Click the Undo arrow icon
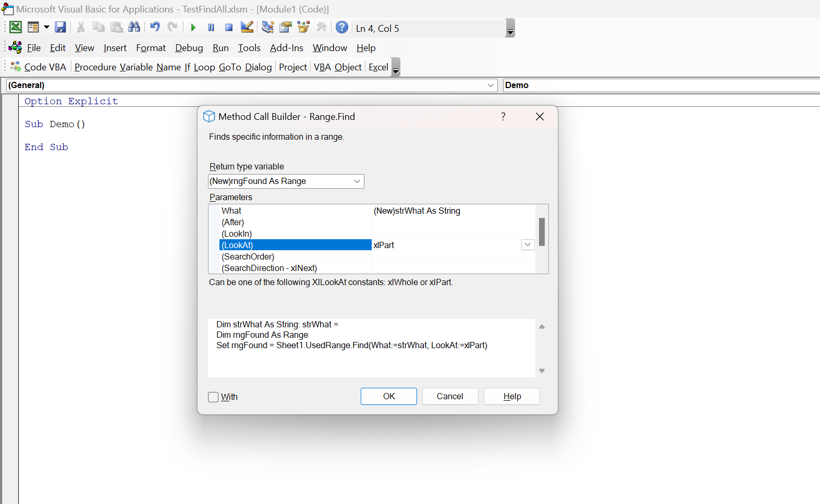Viewport: 820px width, 504px height. pos(155,27)
